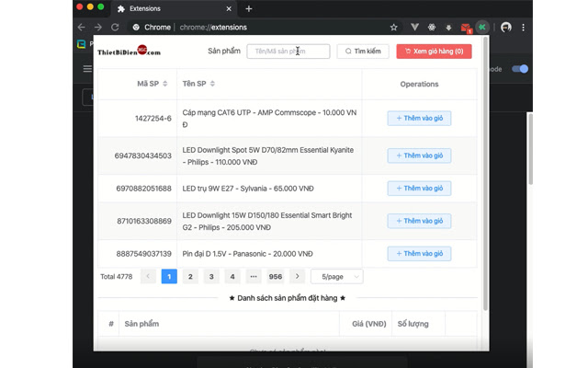
Task: Open the Extensions page hamburger menu
Action: [87, 69]
